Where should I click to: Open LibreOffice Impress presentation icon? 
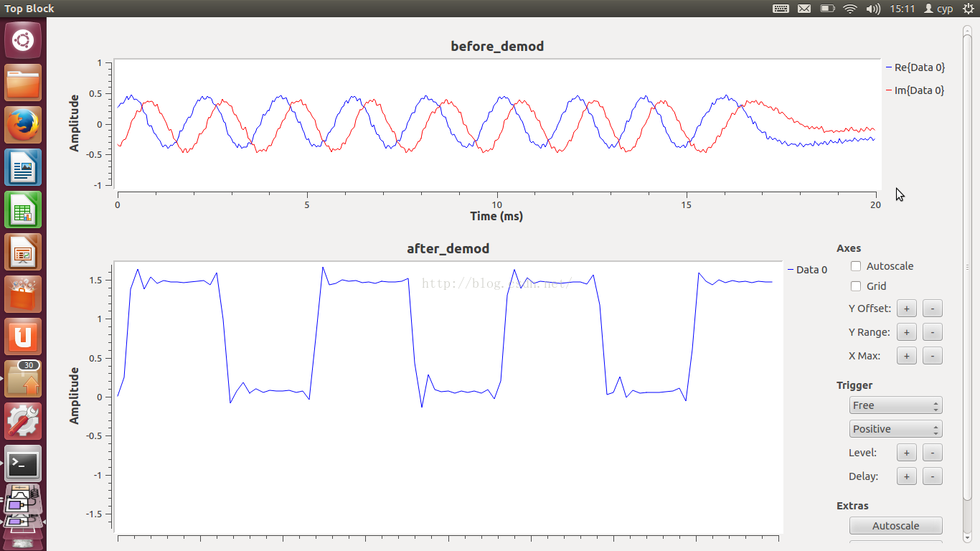tap(23, 252)
